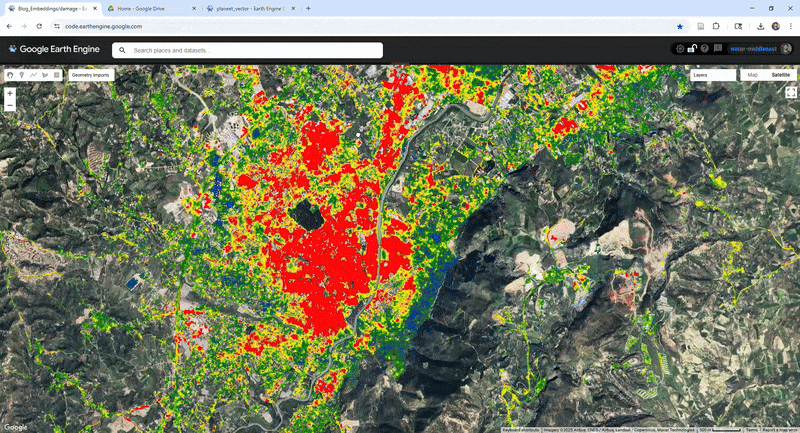
Task: Click the Keyboard shortcuts link
Action: pyautogui.click(x=521, y=429)
